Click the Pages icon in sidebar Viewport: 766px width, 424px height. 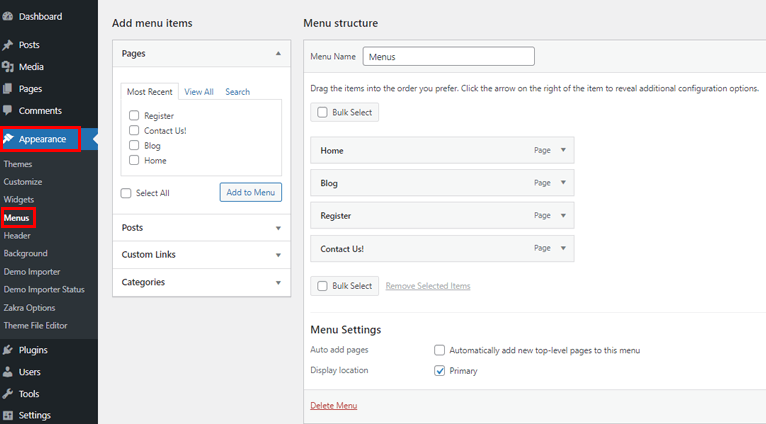pos(8,89)
